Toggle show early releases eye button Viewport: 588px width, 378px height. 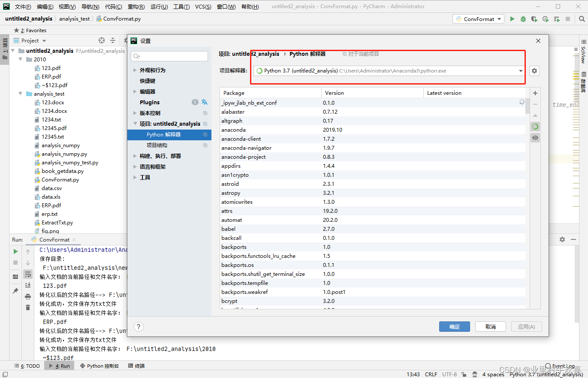pyautogui.click(x=535, y=138)
